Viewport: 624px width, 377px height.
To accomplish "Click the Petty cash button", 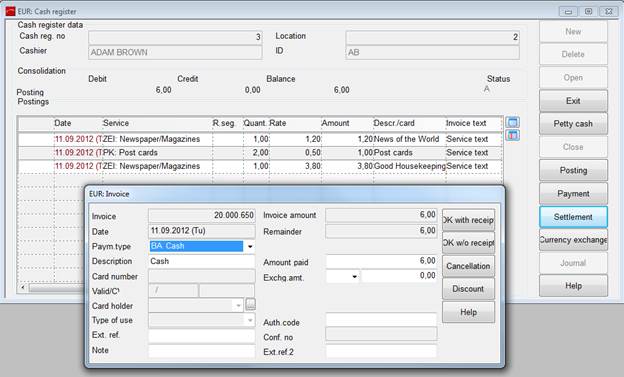I will pyautogui.click(x=573, y=124).
